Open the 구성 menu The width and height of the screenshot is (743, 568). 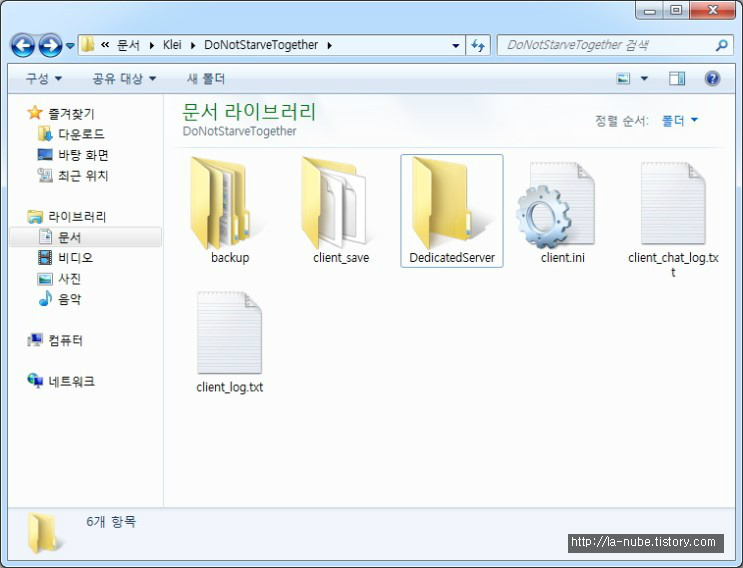point(44,79)
